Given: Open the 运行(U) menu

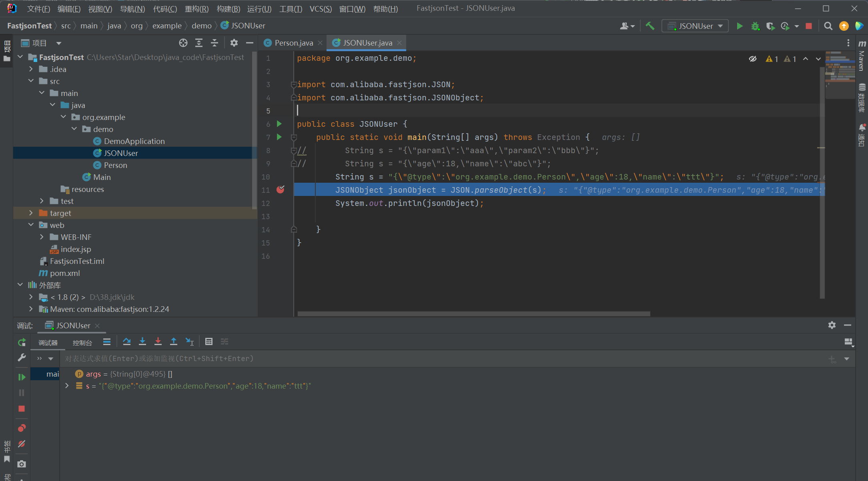Looking at the screenshot, I should [x=259, y=8].
